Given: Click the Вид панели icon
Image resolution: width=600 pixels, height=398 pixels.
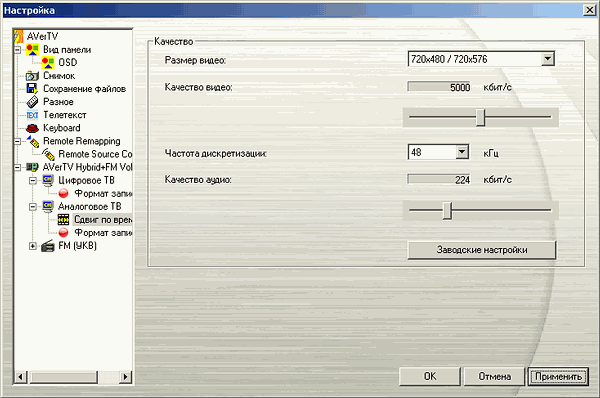Looking at the screenshot, I should tap(33, 50).
